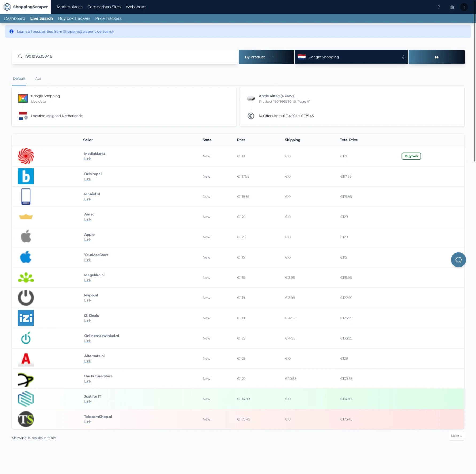Select the Belsimpel seller logo
Image resolution: width=476 pixels, height=474 pixels.
[x=26, y=176]
